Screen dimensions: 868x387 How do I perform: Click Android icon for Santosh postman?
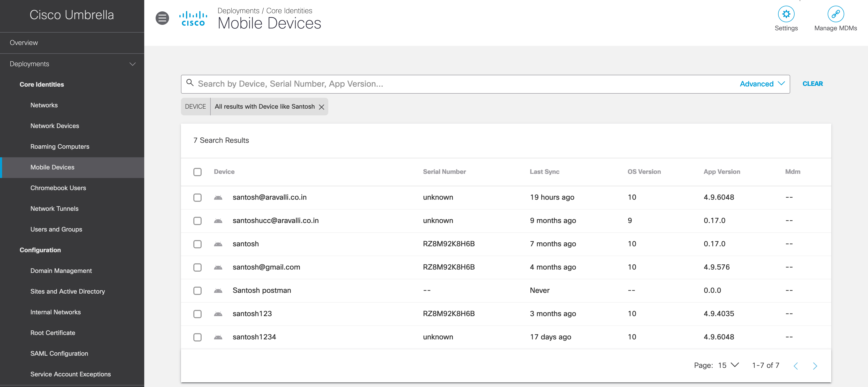pos(218,291)
